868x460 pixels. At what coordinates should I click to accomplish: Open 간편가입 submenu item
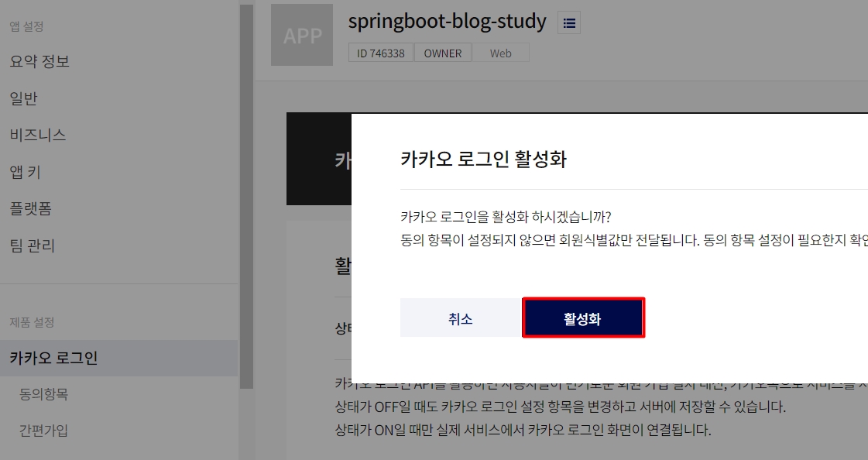click(x=43, y=430)
